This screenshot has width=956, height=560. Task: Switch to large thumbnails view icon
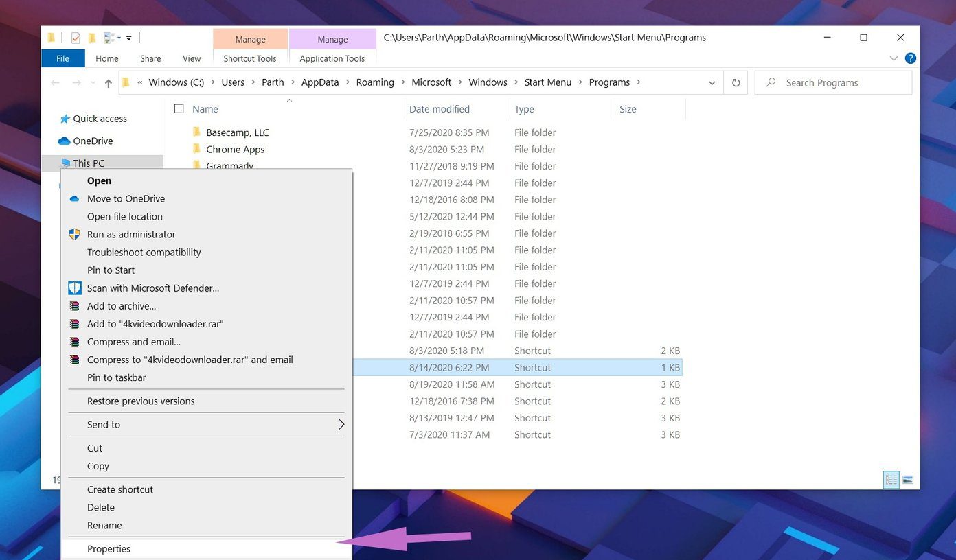coord(907,480)
